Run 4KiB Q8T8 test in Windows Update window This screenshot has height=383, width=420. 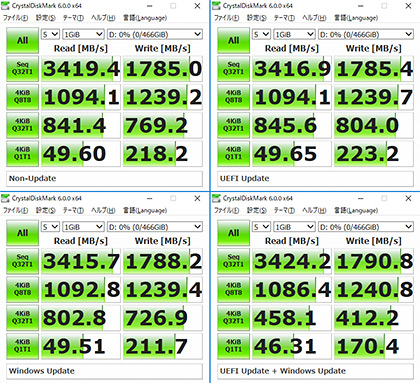pyautogui.click(x=22, y=289)
